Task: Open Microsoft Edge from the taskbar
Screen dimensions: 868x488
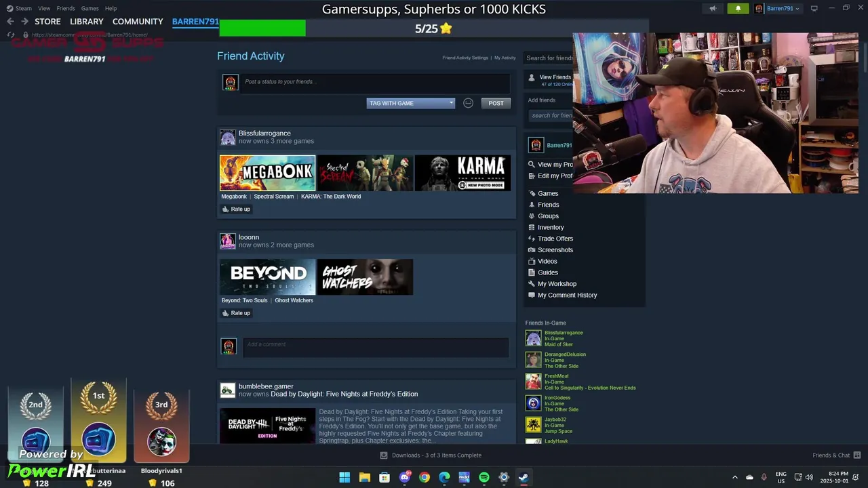Action: click(444, 477)
